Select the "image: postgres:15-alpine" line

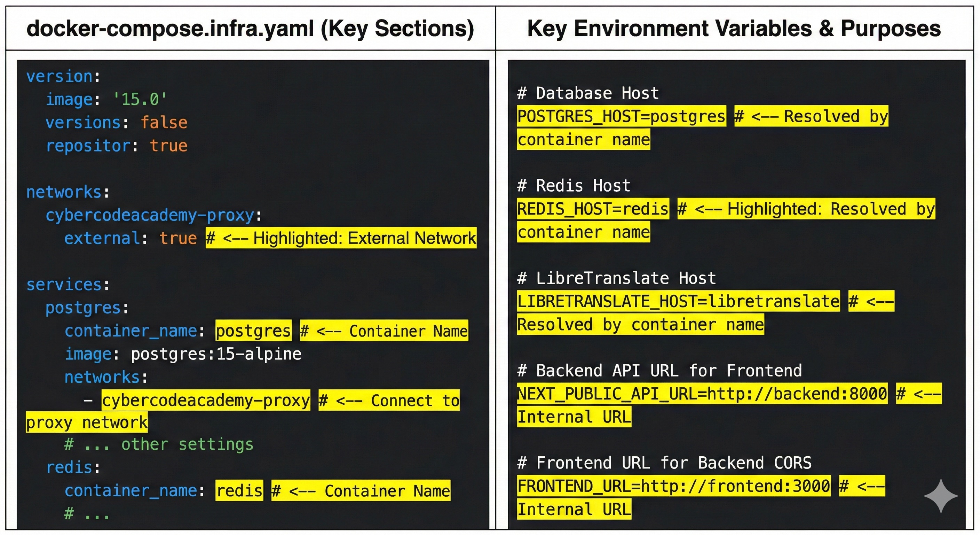click(x=183, y=354)
